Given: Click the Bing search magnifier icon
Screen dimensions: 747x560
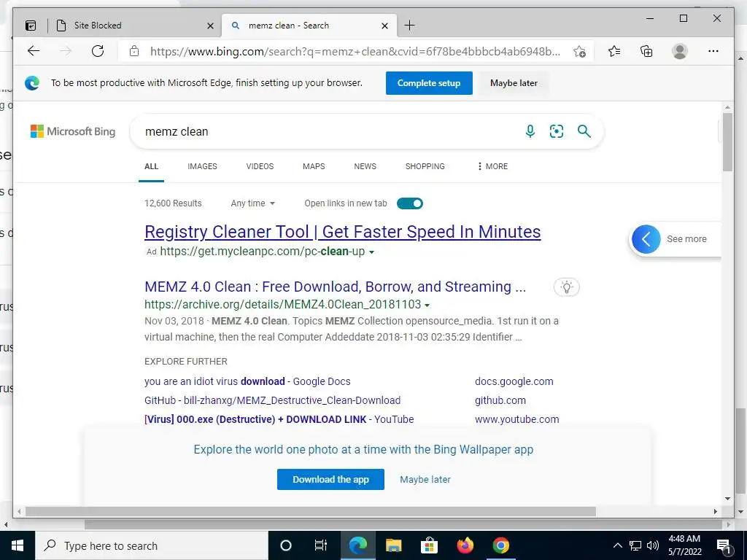Looking at the screenshot, I should (584, 131).
